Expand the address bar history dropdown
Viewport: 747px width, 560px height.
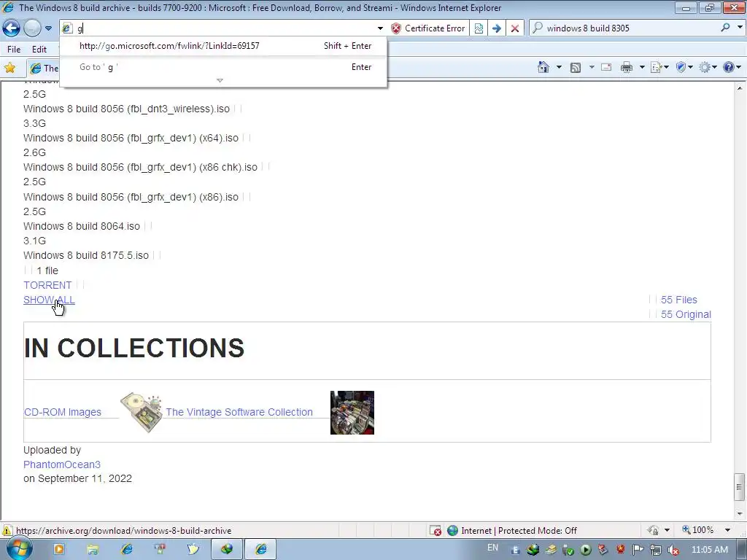[x=380, y=28]
